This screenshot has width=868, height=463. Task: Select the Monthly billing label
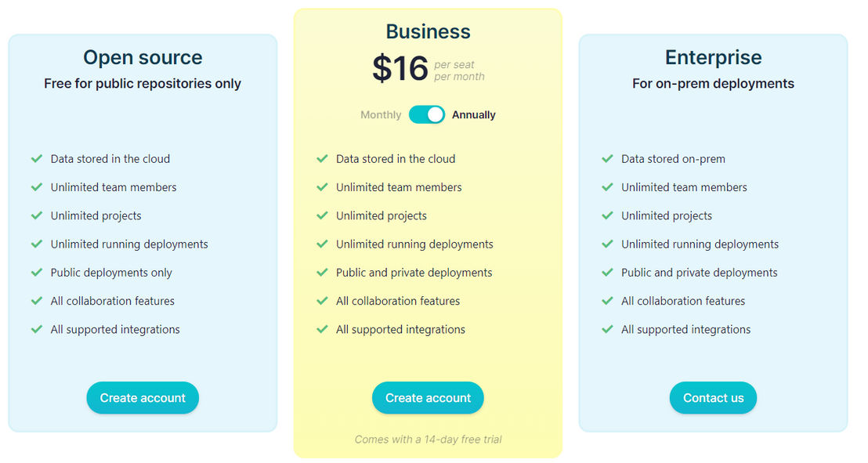(x=381, y=114)
